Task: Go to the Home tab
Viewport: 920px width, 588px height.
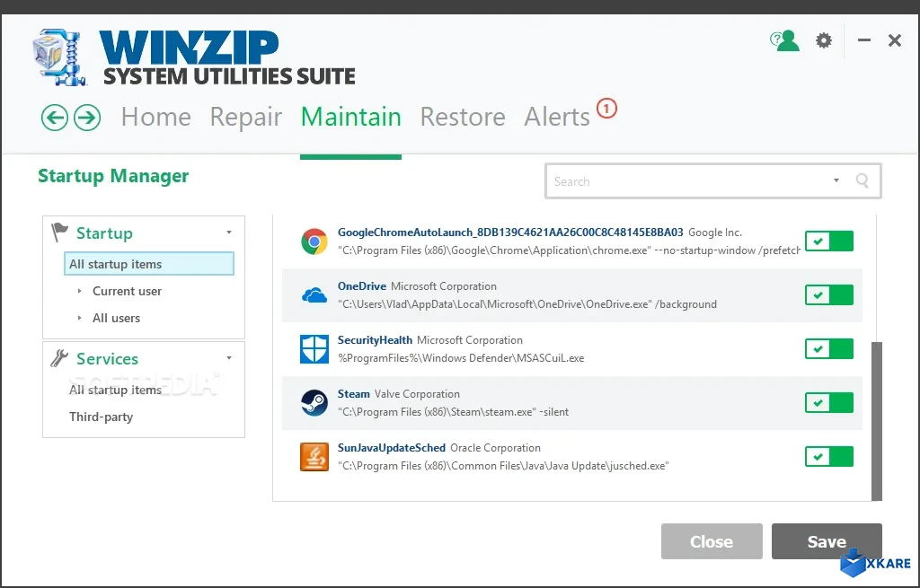Action: [156, 117]
